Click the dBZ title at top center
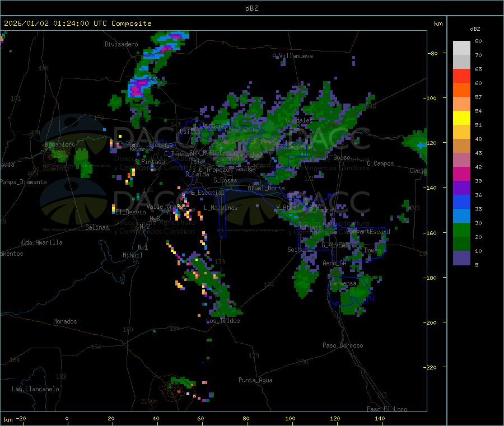This screenshot has height=426, width=504. [251, 8]
